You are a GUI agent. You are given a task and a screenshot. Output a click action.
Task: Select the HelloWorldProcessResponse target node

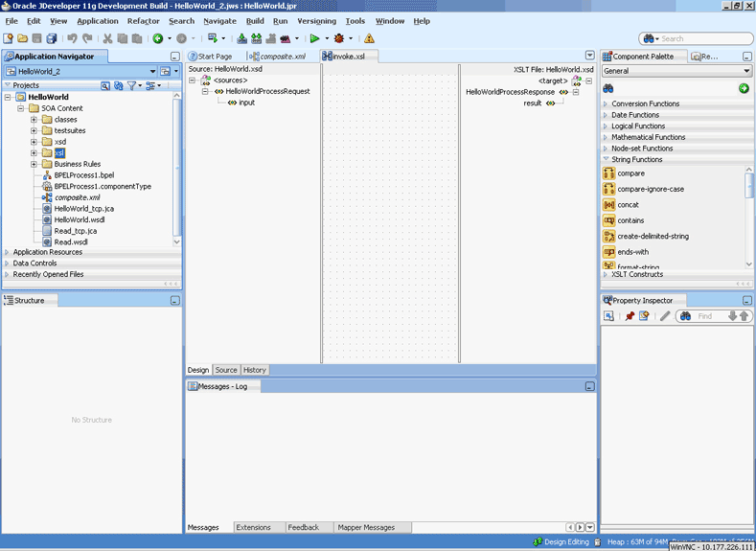click(x=516, y=92)
